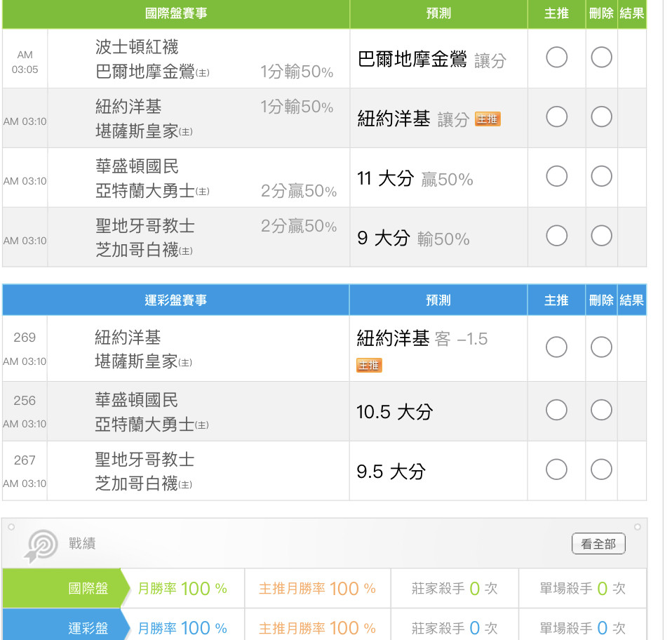Select 主推 radio for game 269 紐約洋基 客 -1.5
Viewport: 672px width, 640px height.
[556, 347]
